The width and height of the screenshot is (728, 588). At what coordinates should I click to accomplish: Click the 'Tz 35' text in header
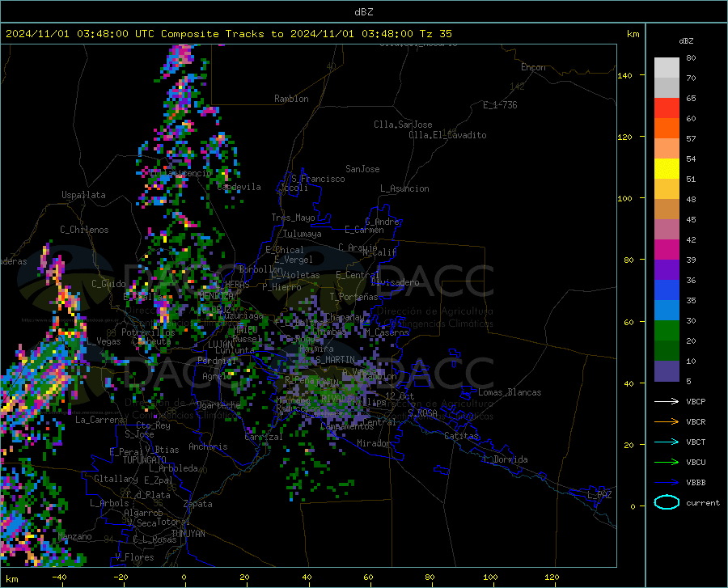tap(435, 34)
